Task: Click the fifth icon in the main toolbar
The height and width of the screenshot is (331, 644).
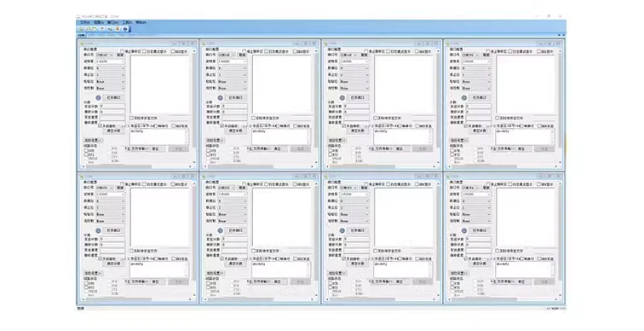Action: [x=110, y=29]
